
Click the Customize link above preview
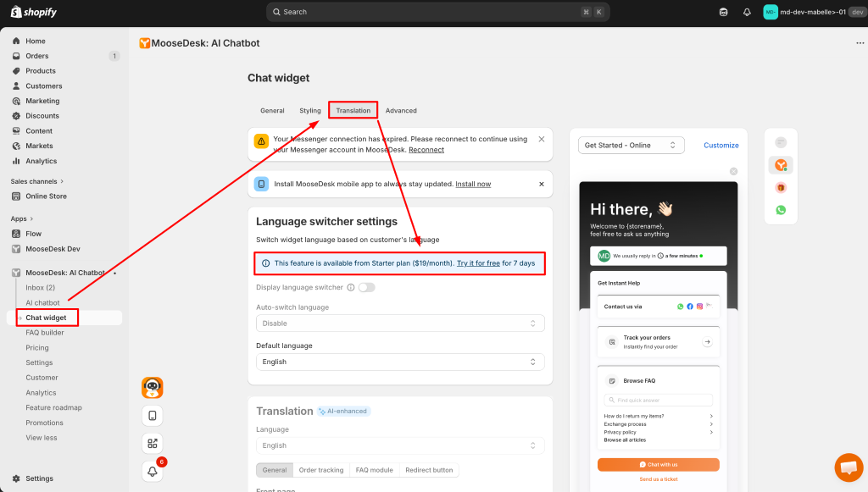[x=721, y=145]
